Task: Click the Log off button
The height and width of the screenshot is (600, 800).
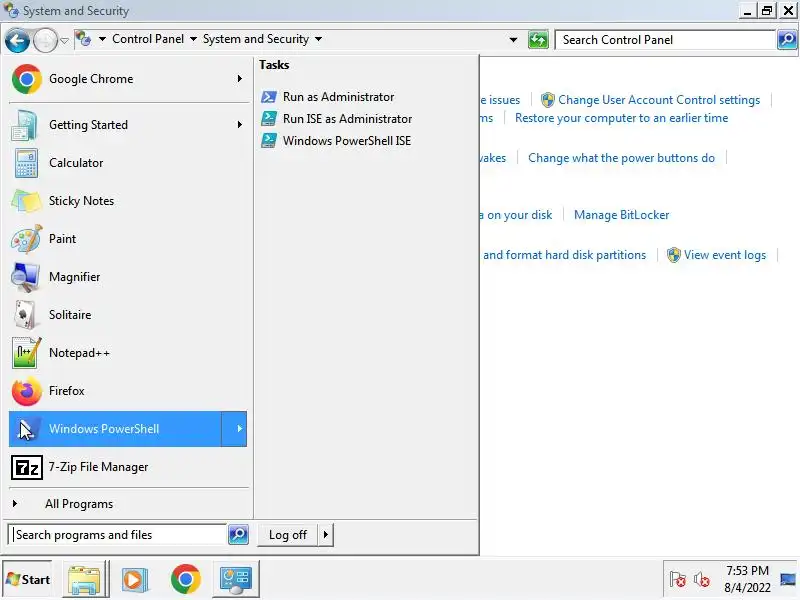Action: (x=288, y=535)
